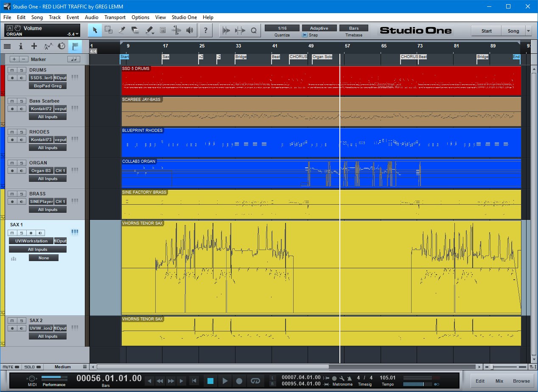Toggle monitor on the ORGAN track
Image resolution: width=538 pixels, height=392 pixels.
tap(21, 170)
